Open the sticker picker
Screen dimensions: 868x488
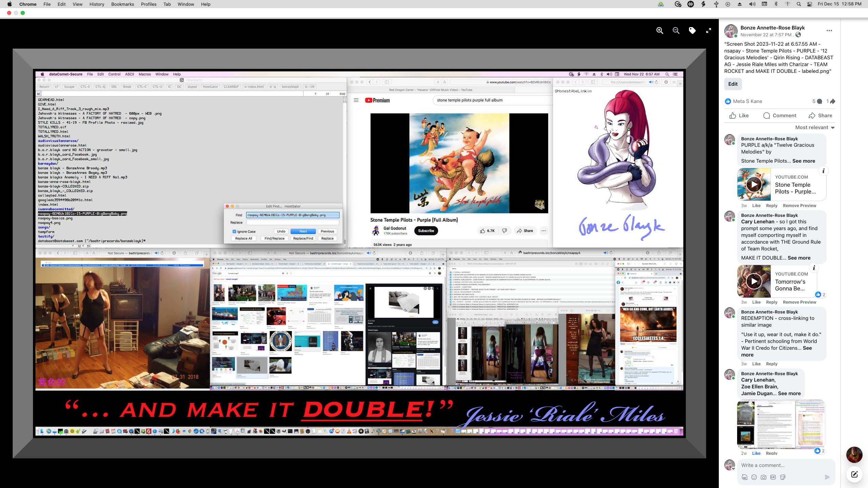coord(783,477)
